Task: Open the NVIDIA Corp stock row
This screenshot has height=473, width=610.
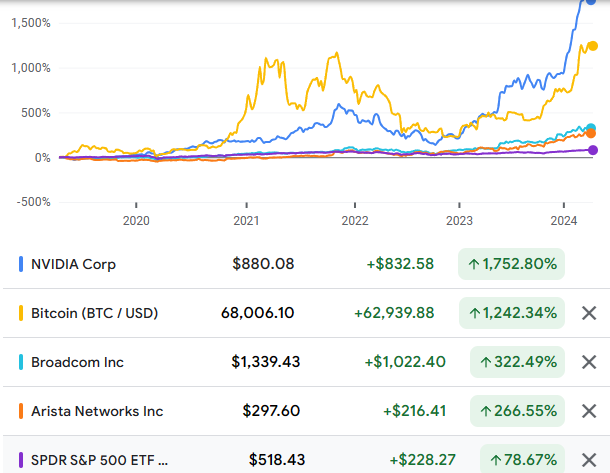Action: click(x=306, y=264)
